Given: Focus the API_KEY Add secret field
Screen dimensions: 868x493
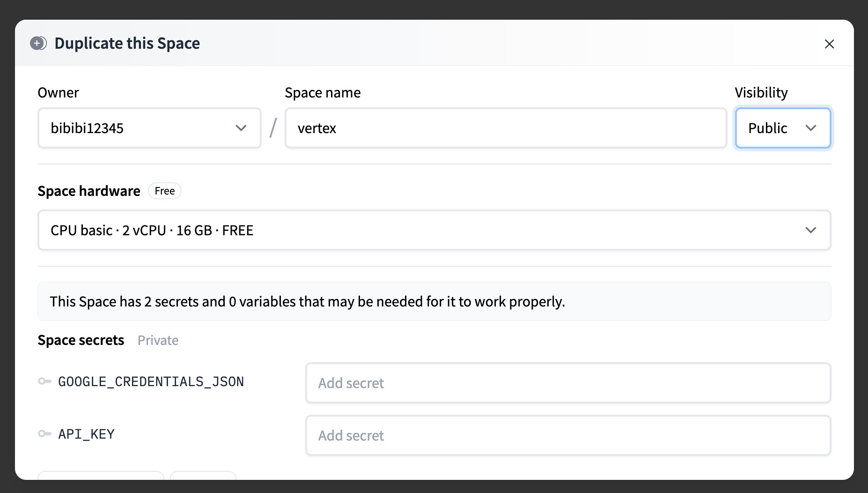Looking at the screenshot, I should coord(568,435).
